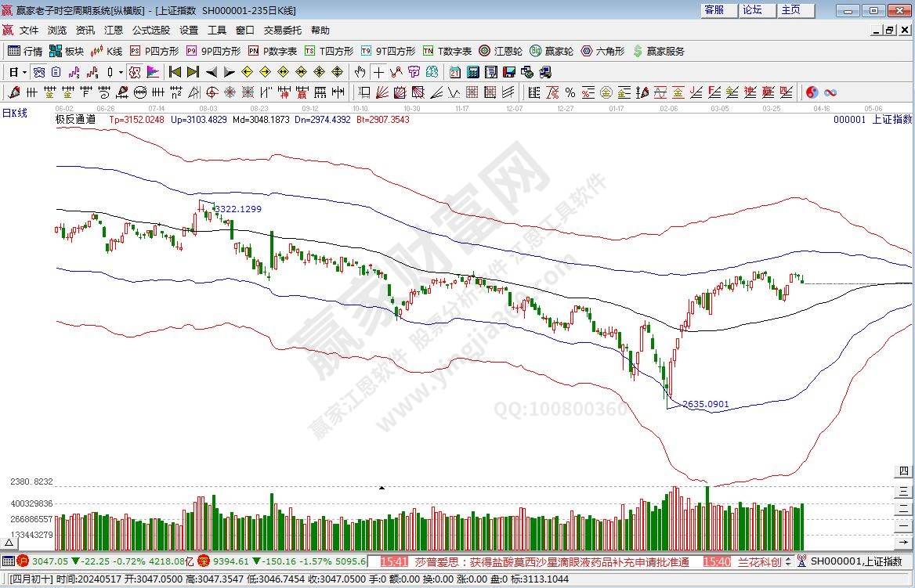Jump to first bar with skip-back arrow
The image size is (915, 588).
coord(175,72)
